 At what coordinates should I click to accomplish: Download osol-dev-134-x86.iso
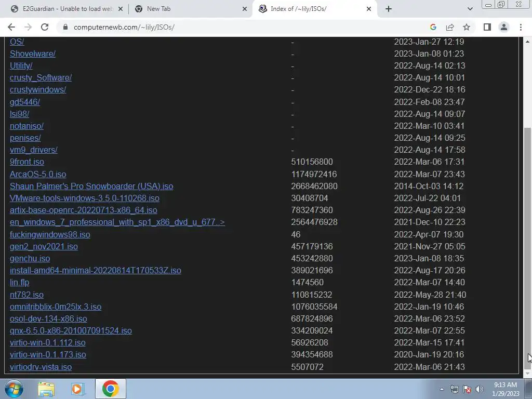click(x=48, y=319)
